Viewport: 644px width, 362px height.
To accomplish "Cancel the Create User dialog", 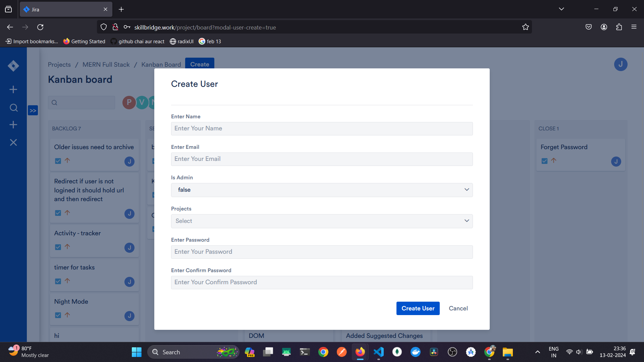I will click(458, 308).
